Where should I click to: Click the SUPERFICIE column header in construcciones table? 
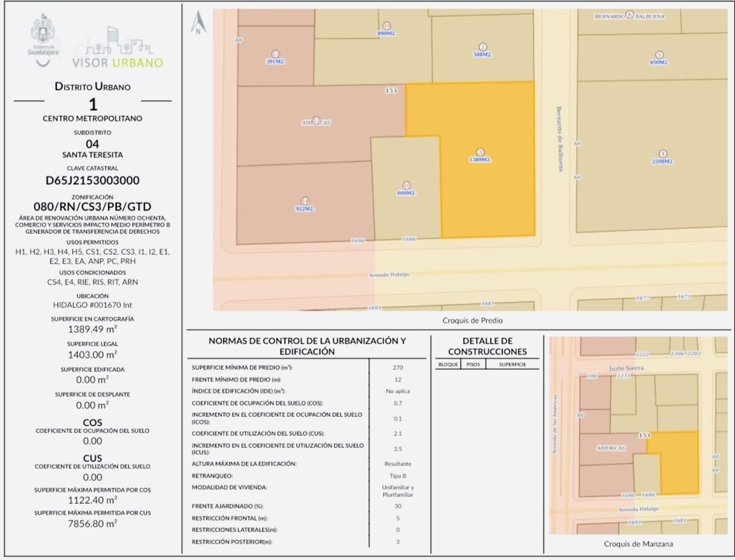tap(513, 365)
